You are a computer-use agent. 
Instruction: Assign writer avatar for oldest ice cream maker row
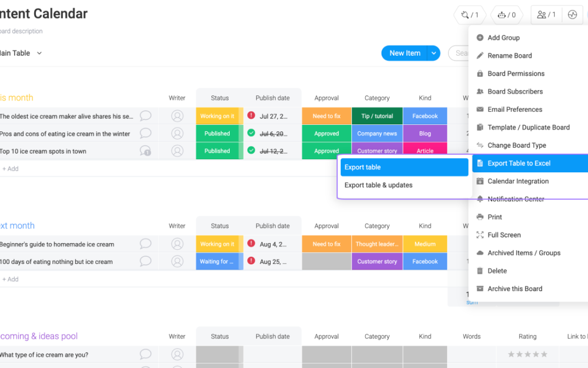coord(177,116)
